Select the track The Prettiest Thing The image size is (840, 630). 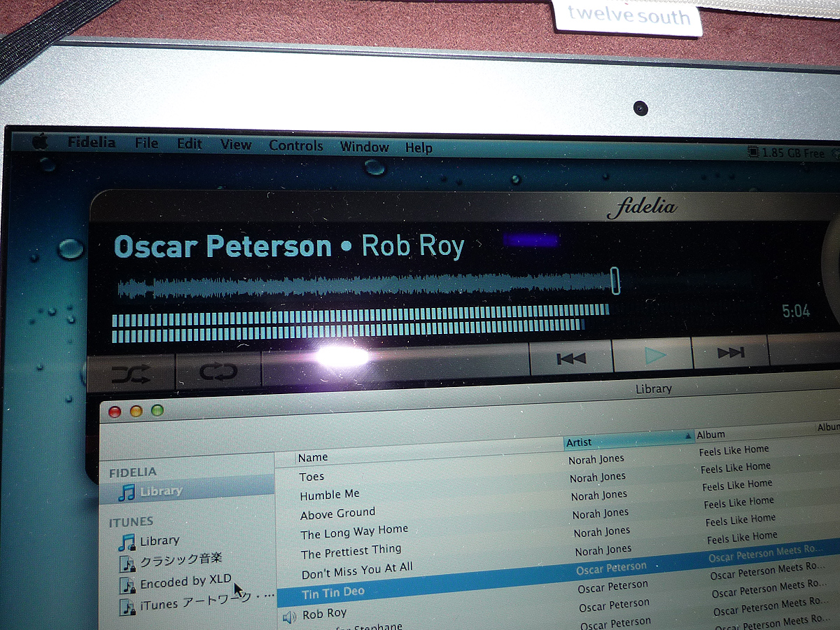351,552
